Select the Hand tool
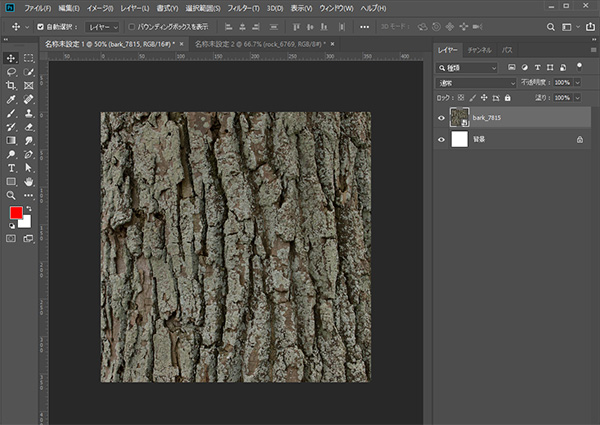 (28, 183)
